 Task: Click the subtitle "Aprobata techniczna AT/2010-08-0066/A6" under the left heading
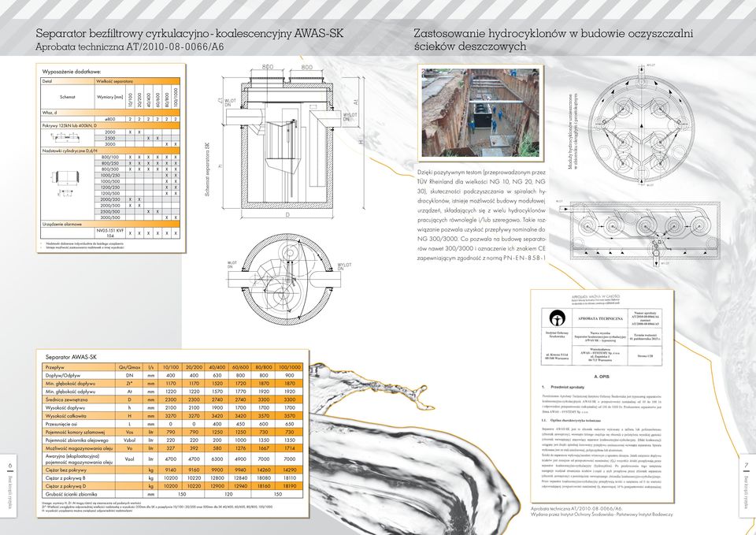130,46
